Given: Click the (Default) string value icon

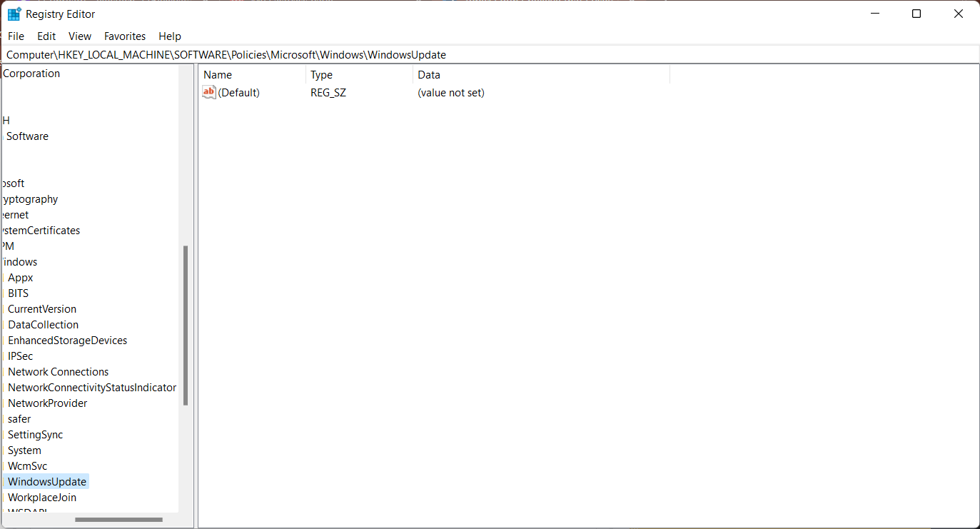Looking at the screenshot, I should click(x=209, y=92).
